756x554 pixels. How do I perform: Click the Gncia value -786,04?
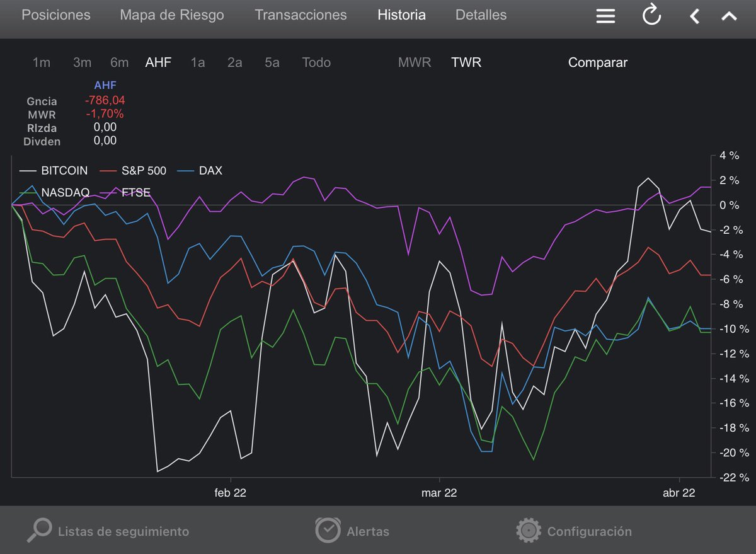pyautogui.click(x=105, y=101)
